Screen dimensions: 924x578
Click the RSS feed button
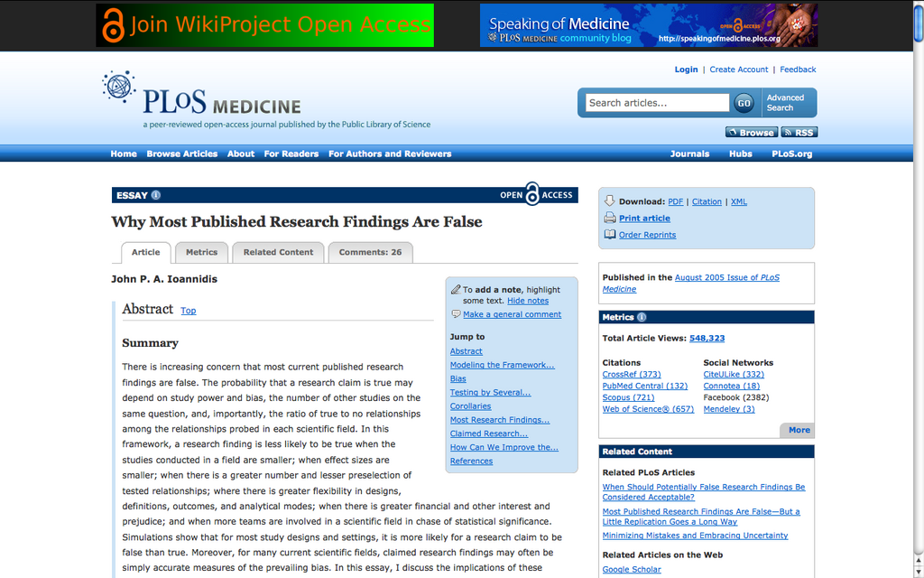799,133
